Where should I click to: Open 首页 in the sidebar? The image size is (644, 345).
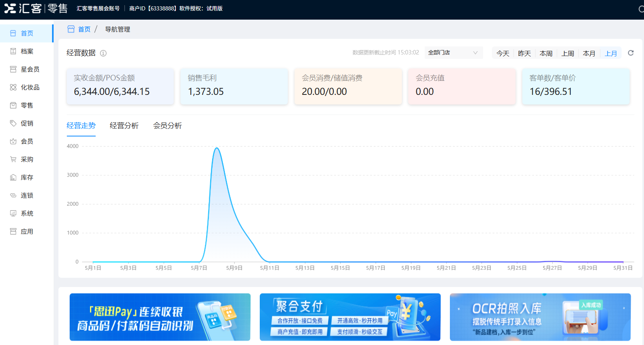click(x=26, y=33)
